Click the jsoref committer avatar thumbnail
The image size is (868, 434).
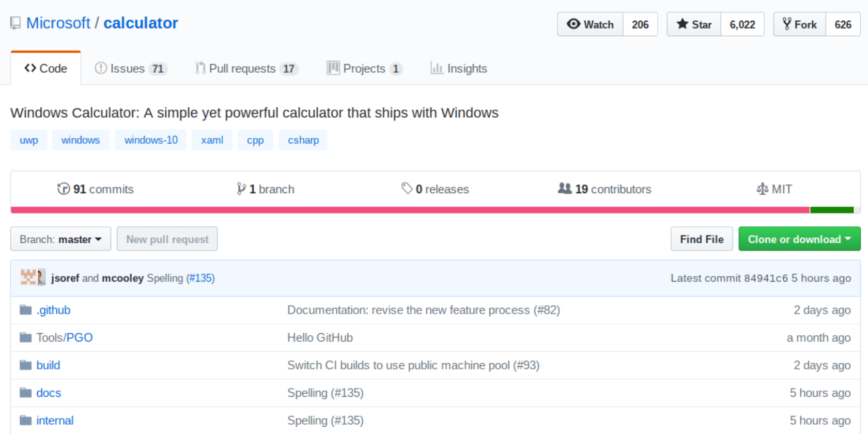coord(28,277)
